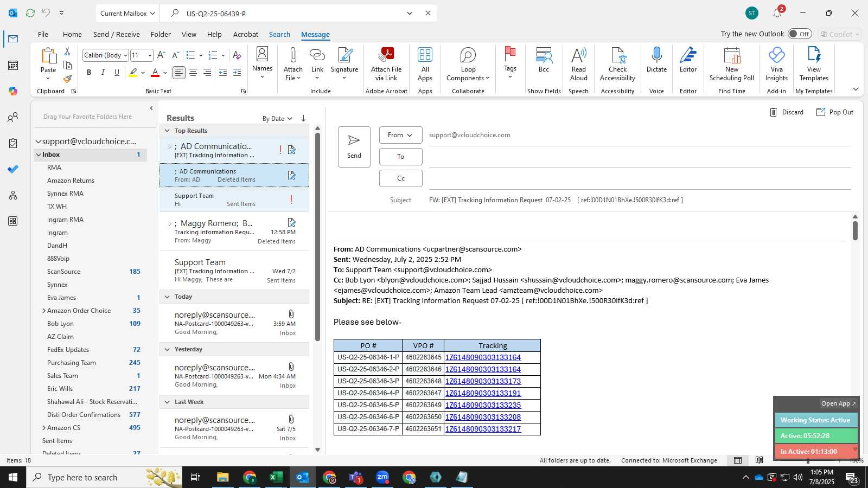Viewport: 868px width, 488px height.
Task: Open the Signature tool
Action: click(344, 55)
